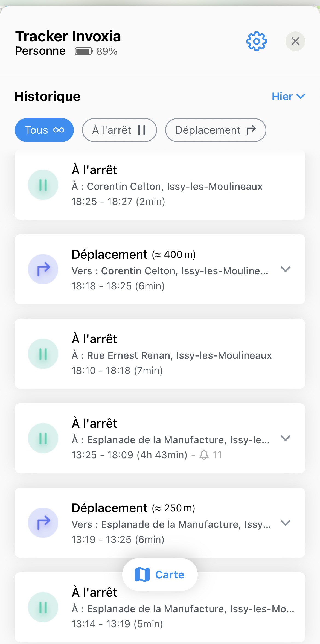Viewport: 320px width, 644px height.
Task: Open the 18:10 - 18:18 stop card
Action: 160,354
